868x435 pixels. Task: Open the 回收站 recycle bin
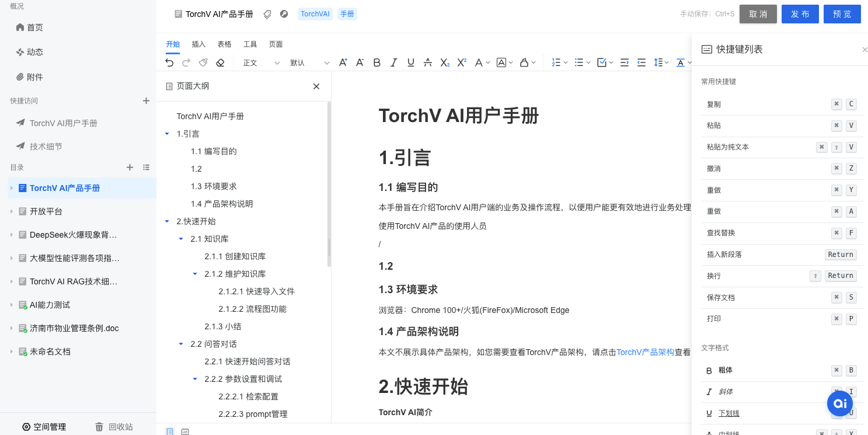pos(114,427)
